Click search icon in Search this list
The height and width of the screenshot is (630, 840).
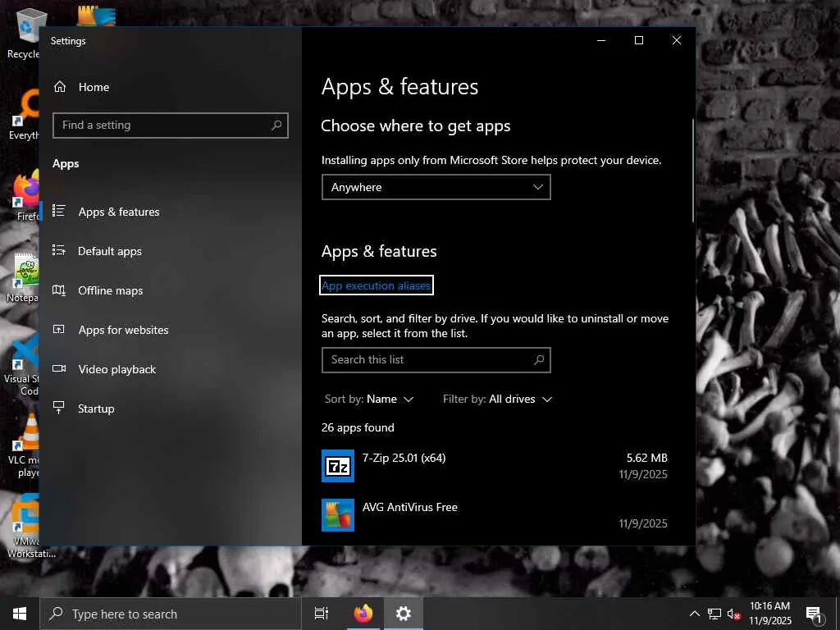(x=540, y=359)
